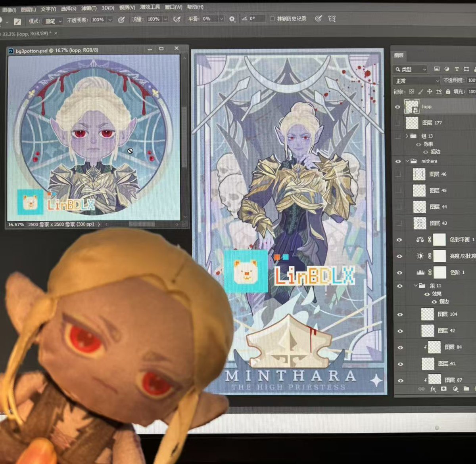Open the 窗口(W) menu
The width and height of the screenshot is (476, 464).
pos(173,7)
